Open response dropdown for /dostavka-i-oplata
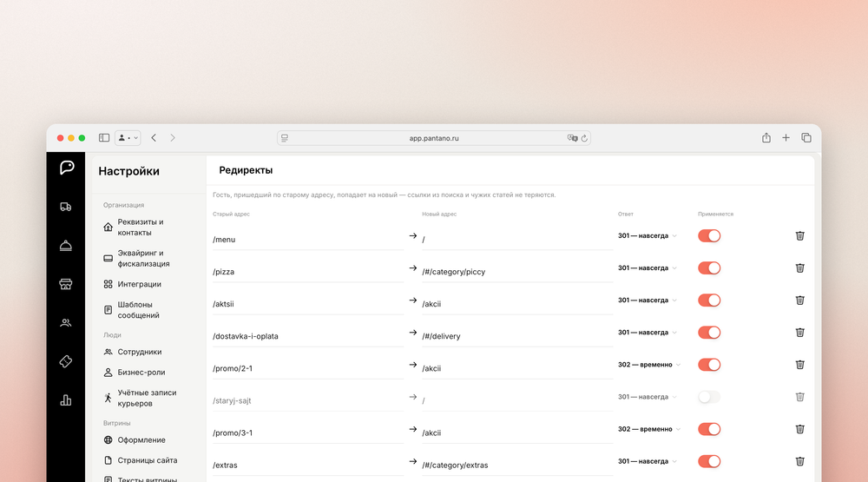The width and height of the screenshot is (868, 482). pos(648,333)
